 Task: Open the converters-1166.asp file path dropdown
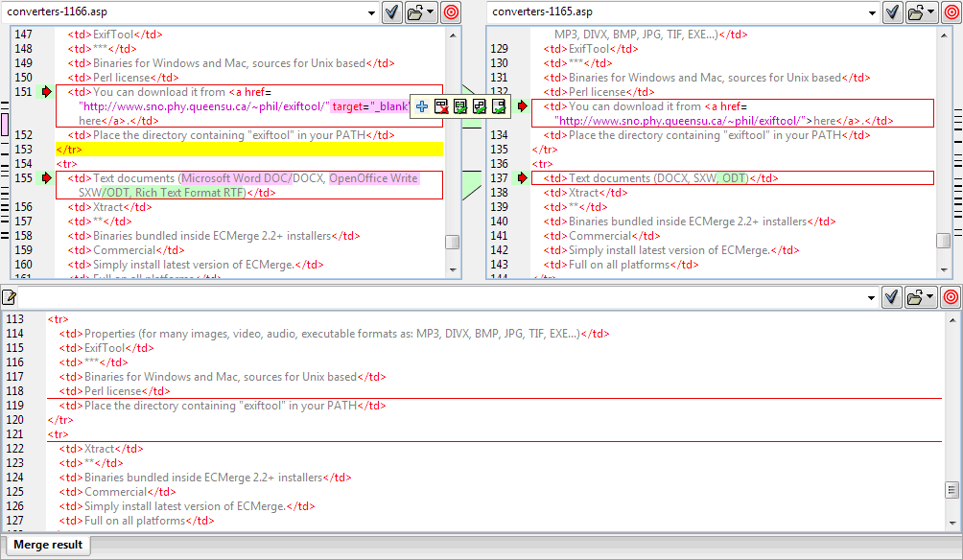371,12
